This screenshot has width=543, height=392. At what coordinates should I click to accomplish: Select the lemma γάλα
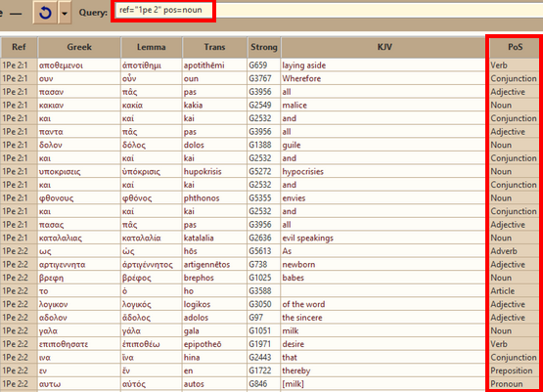131,331
